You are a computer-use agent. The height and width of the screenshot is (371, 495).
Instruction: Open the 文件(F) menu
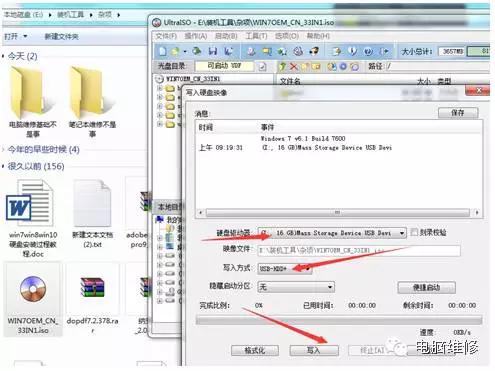tap(166, 36)
